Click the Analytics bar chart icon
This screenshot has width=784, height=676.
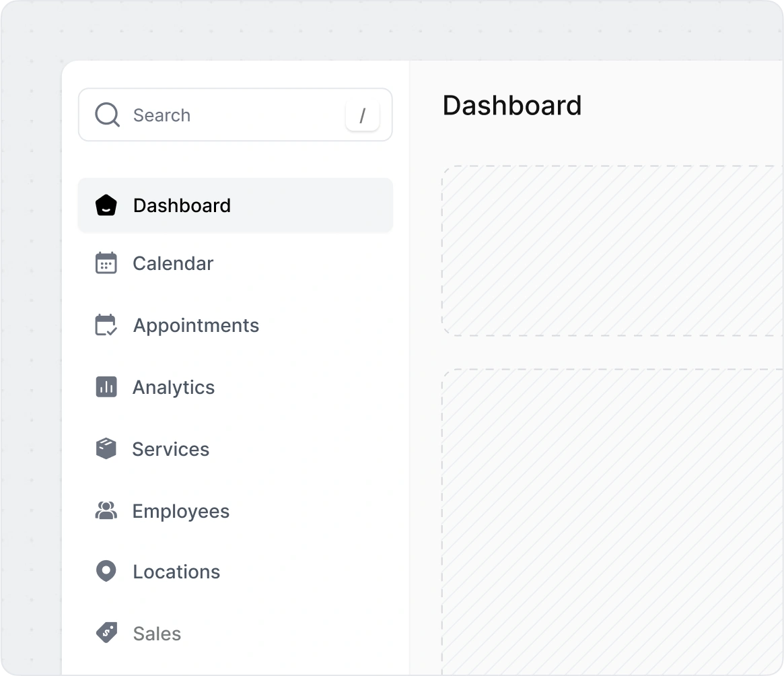(106, 387)
